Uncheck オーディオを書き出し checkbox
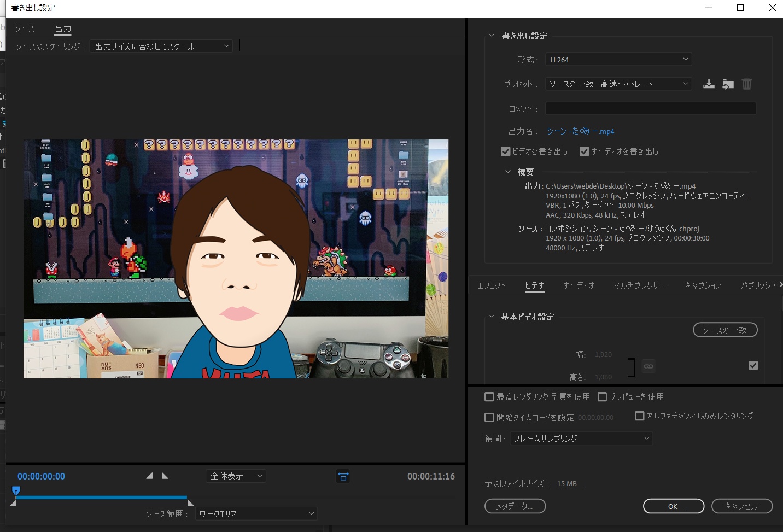 (x=585, y=151)
